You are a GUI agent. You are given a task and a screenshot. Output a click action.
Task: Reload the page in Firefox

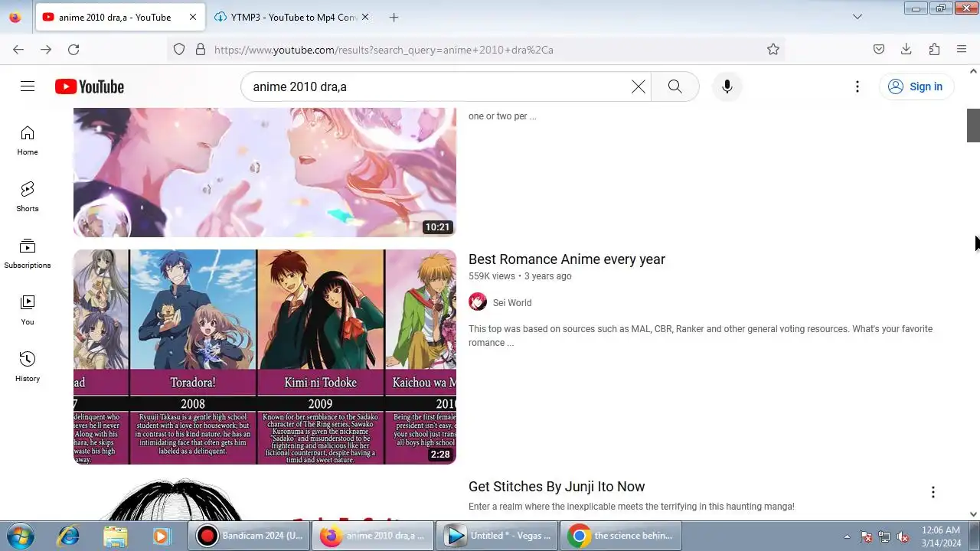73,49
